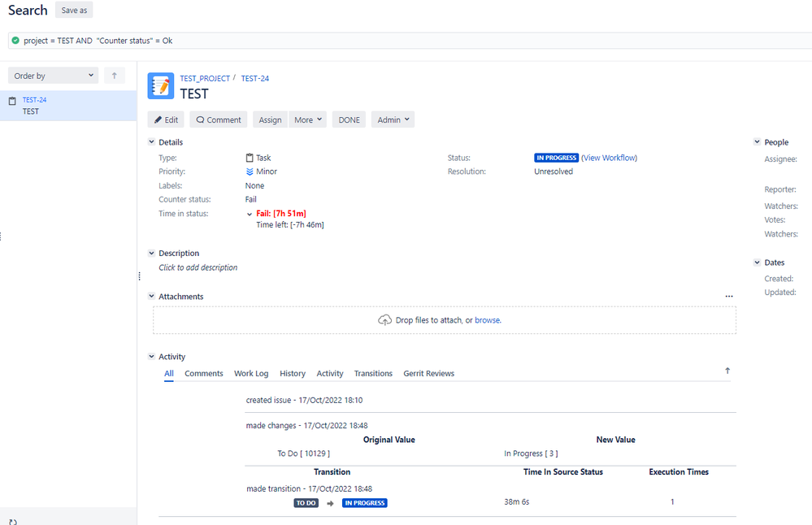The image size is (812, 525).
Task: Collapse the Time in status Fail details
Action: point(250,214)
